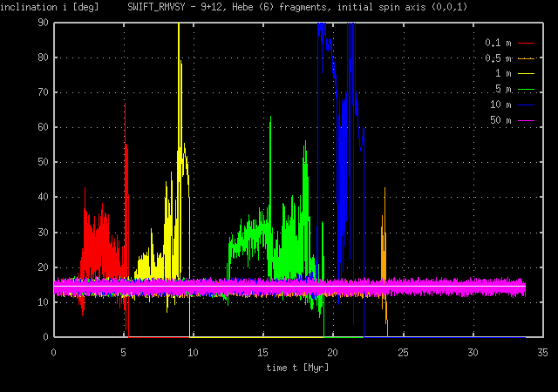This screenshot has width=558, height=392.
Task: Click y-axis tick label 70
Action: click(43, 92)
